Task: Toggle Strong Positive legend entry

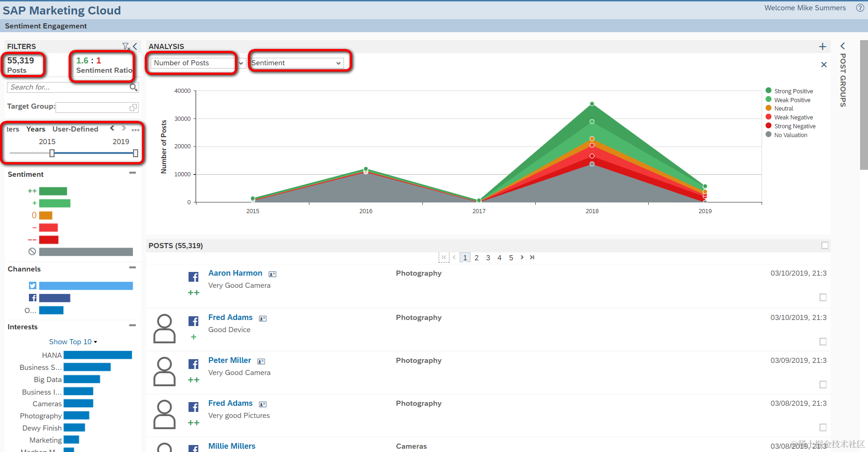Action: tap(789, 91)
